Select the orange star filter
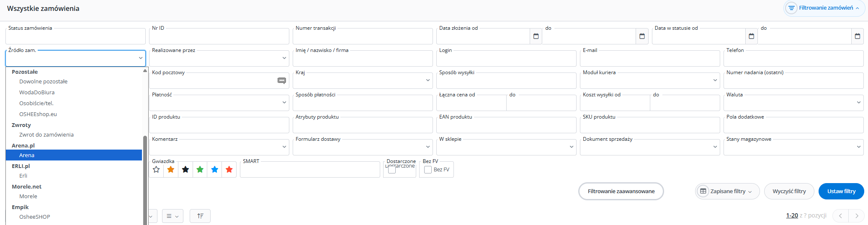Viewport: 868px width, 225px height. [x=171, y=170]
